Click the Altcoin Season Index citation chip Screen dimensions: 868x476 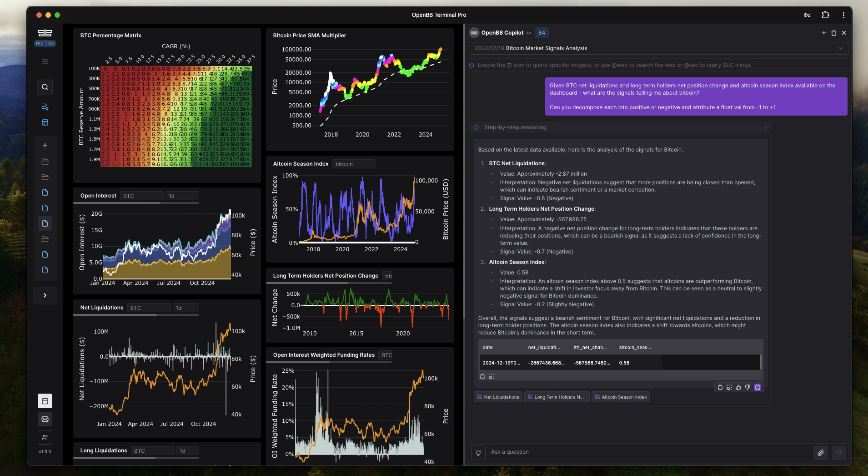pos(621,397)
